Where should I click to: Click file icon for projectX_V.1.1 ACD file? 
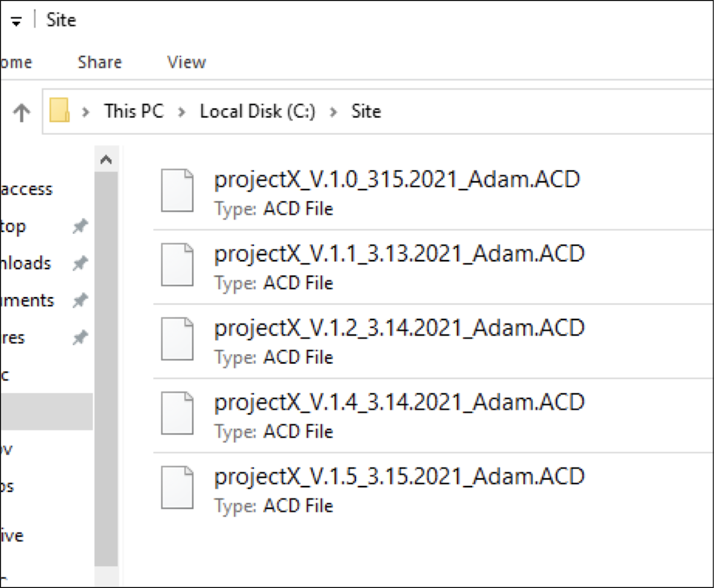point(177,265)
